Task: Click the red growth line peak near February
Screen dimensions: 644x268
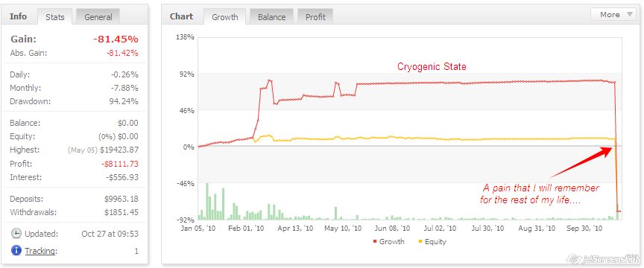Action: click(x=269, y=81)
